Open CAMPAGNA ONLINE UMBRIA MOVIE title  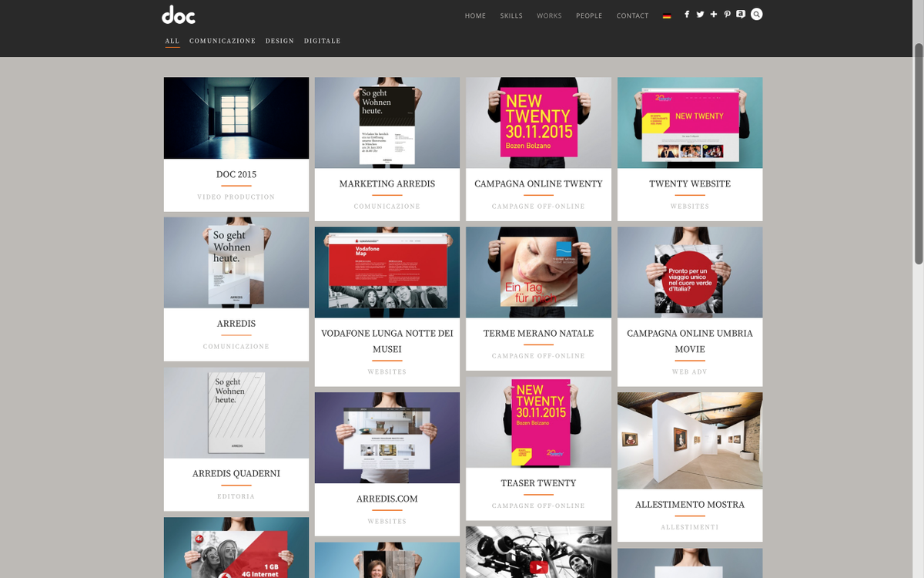tap(690, 341)
